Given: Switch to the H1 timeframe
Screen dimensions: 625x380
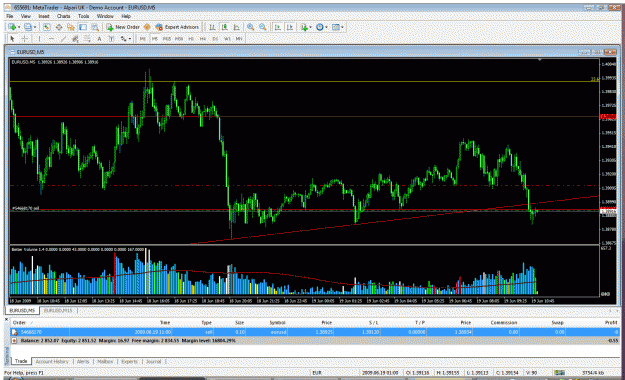Looking at the screenshot, I should [x=191, y=39].
